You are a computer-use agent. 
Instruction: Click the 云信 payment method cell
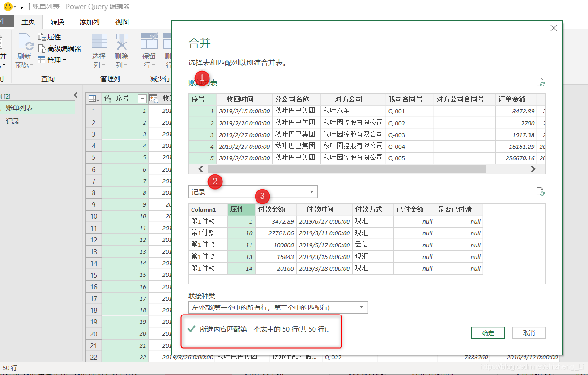point(373,245)
